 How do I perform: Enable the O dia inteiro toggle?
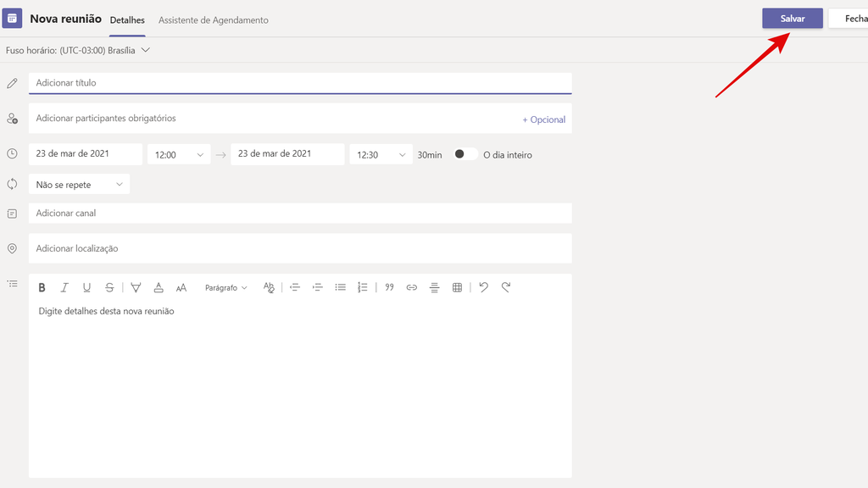465,154
